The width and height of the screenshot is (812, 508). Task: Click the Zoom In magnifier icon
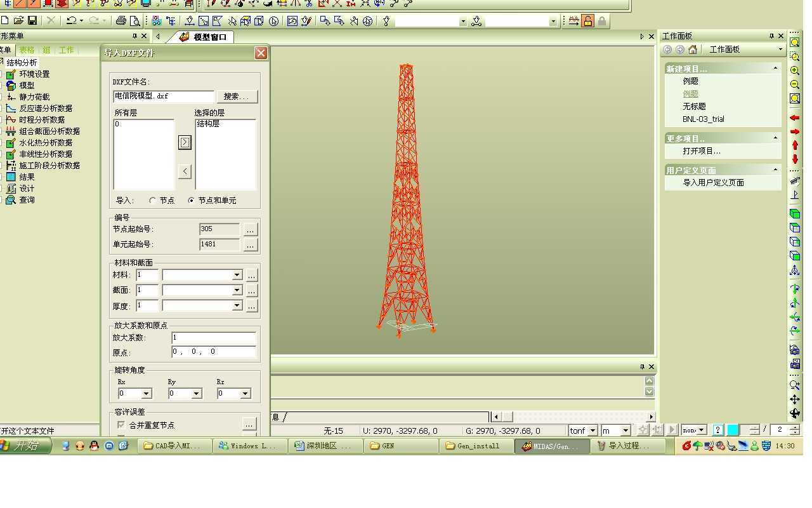point(795,71)
